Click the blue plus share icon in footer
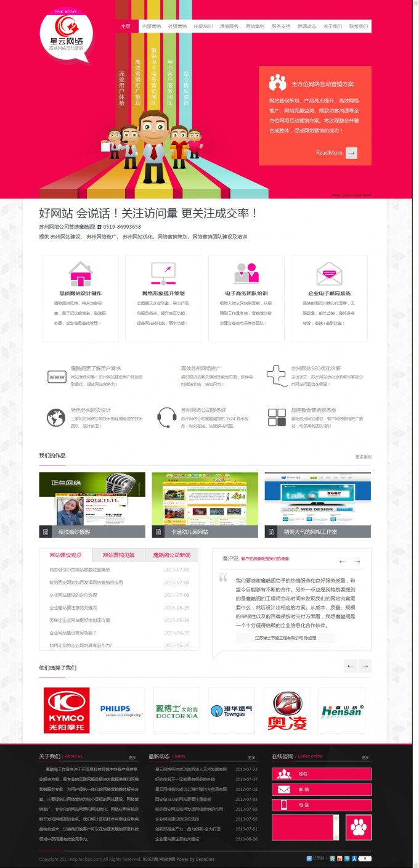 click(x=309, y=858)
